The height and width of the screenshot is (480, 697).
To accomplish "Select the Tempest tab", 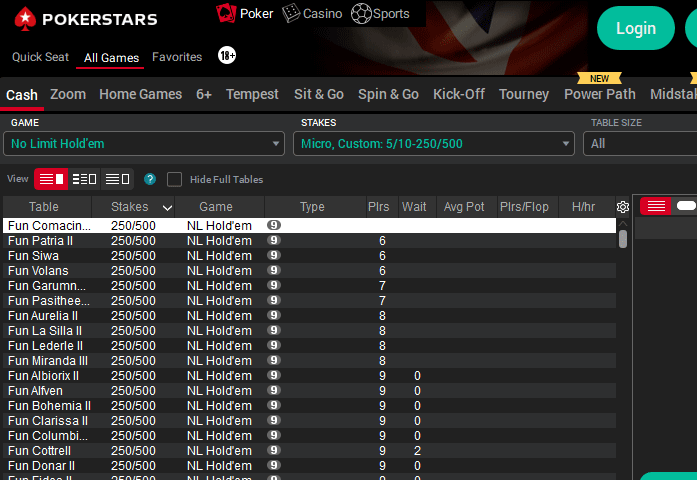I will (x=252, y=94).
